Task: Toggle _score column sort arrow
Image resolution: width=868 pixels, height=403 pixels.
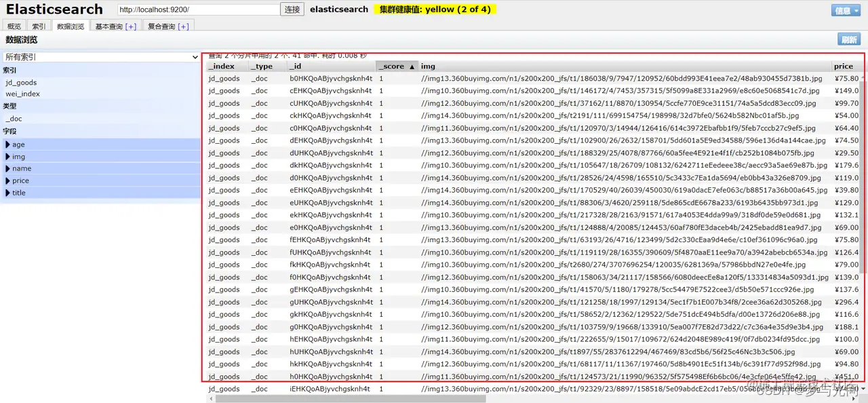Action: click(x=411, y=66)
